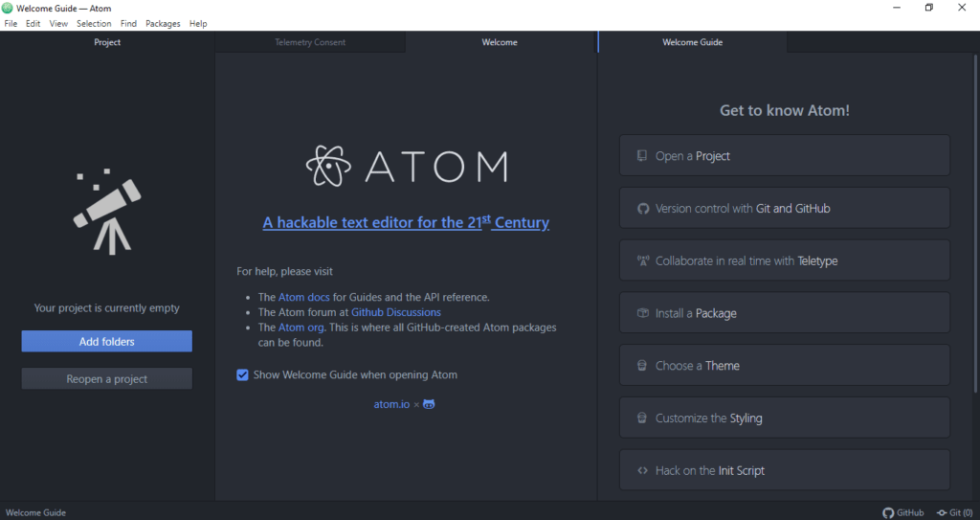This screenshot has width=980, height=520.
Task: Open the Help menu
Action: [x=198, y=23]
